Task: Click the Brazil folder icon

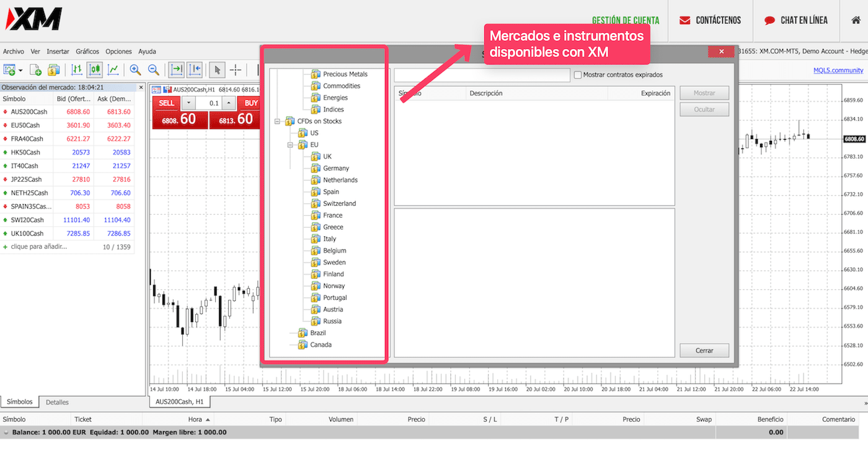Action: coord(303,333)
